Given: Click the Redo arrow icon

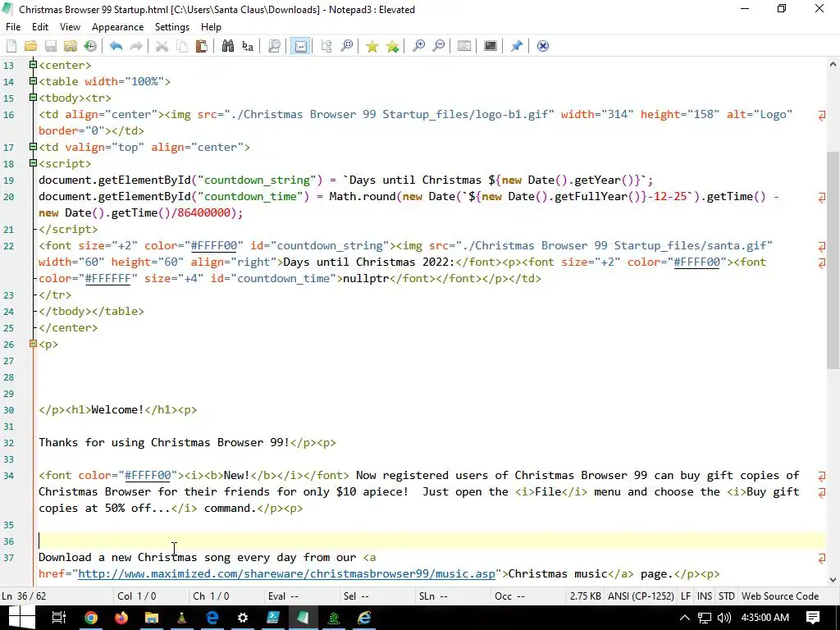Looking at the screenshot, I should pyautogui.click(x=136, y=46).
